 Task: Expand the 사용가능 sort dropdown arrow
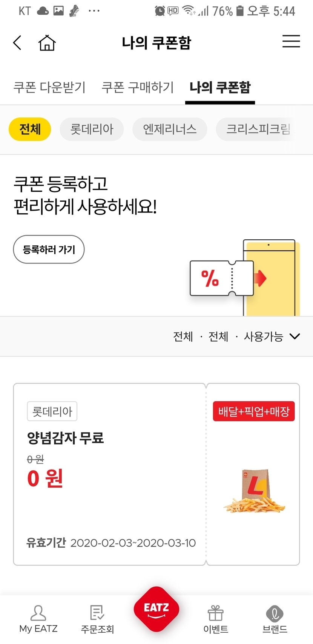(x=295, y=336)
